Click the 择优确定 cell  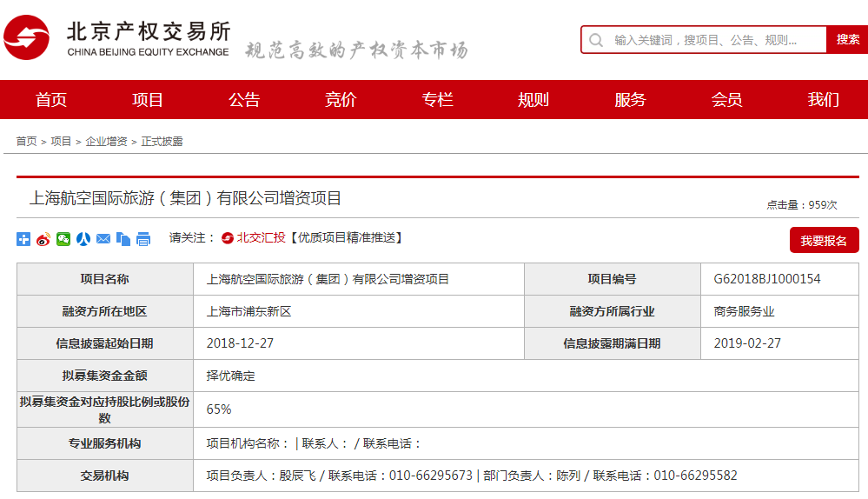pyautogui.click(x=526, y=376)
